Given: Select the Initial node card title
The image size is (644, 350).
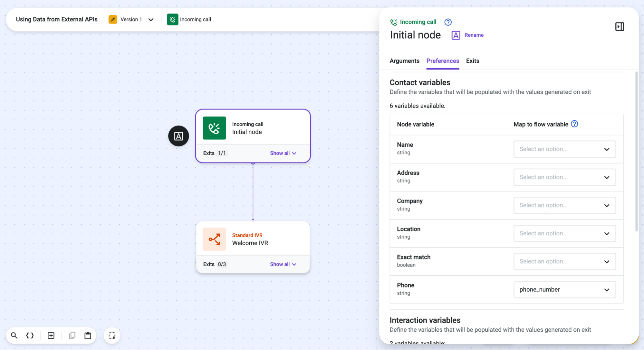Looking at the screenshot, I should (x=247, y=132).
